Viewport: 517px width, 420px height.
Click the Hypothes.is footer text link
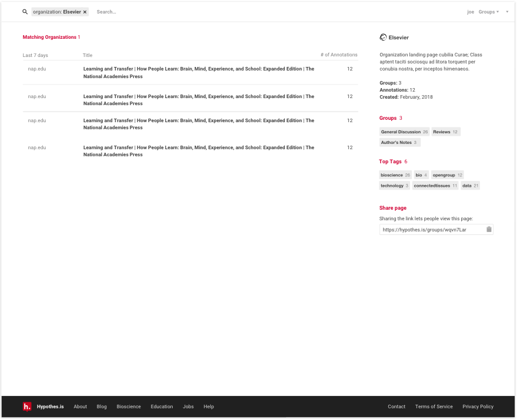(50, 406)
